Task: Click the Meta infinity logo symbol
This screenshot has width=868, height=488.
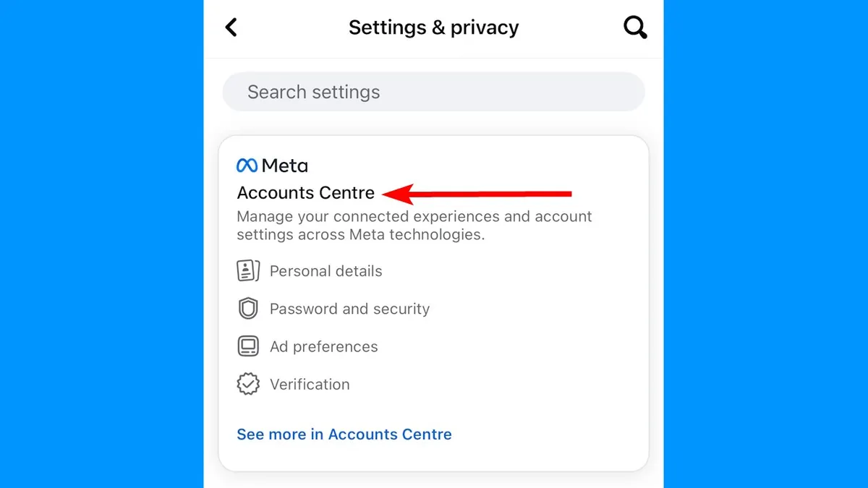Action: coord(247,166)
